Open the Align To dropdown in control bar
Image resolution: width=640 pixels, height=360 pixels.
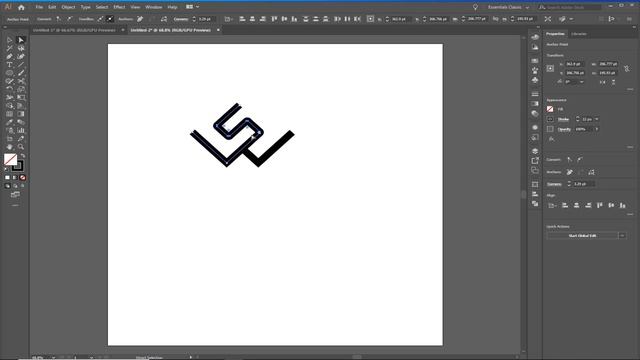click(x=229, y=19)
